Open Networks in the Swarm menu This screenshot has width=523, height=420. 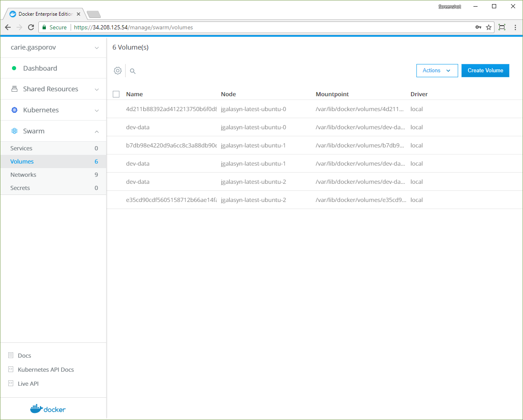[24, 175]
